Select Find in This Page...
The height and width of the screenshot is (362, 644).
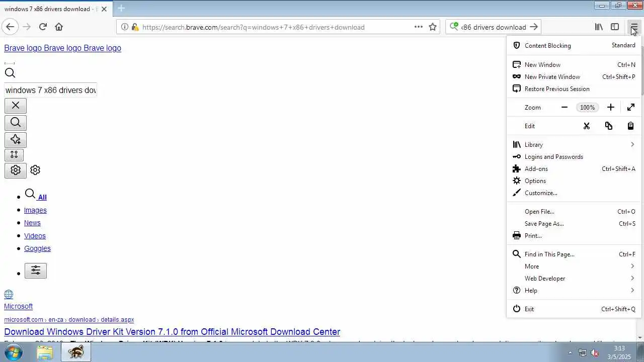click(574, 254)
